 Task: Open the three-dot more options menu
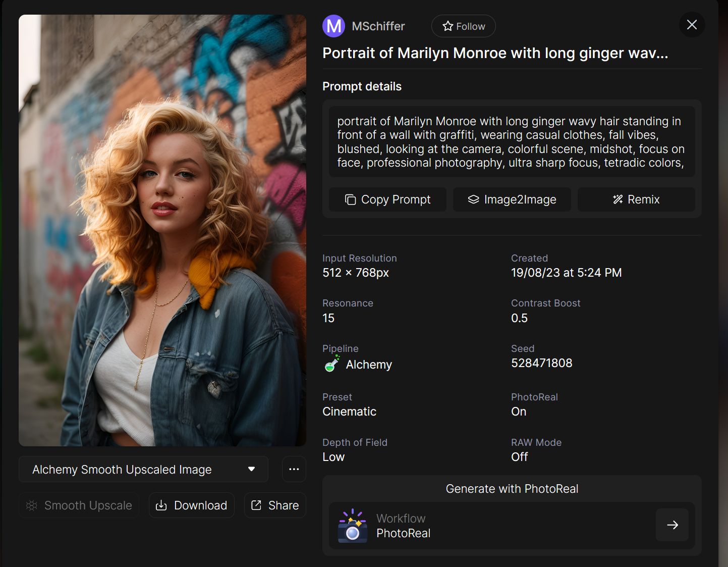point(294,469)
